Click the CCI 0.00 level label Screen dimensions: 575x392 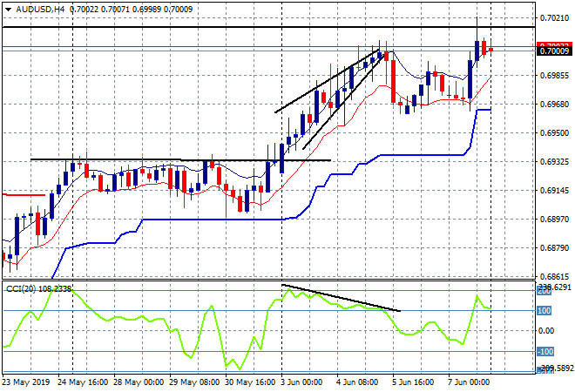pos(546,331)
